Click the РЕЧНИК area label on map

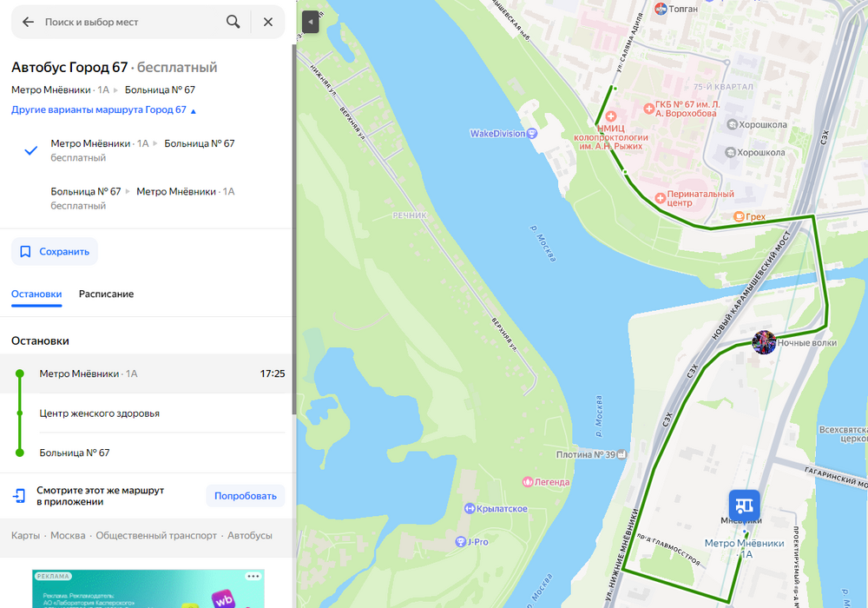coord(410,215)
